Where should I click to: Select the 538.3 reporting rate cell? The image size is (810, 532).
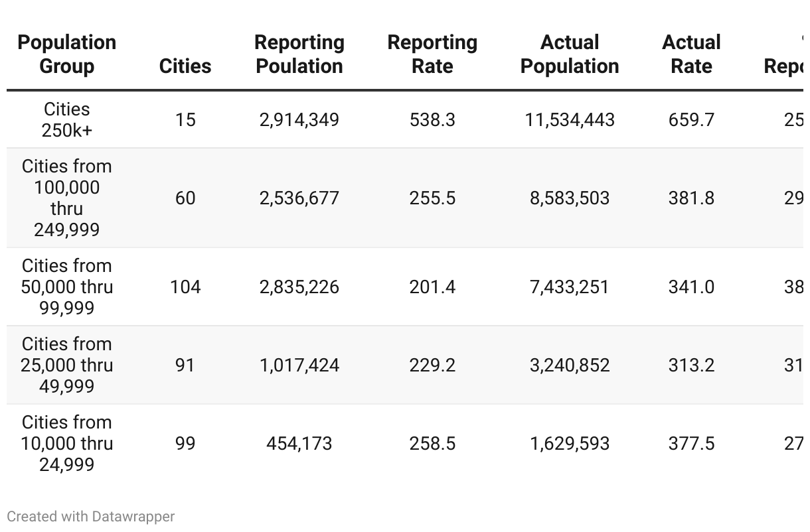tap(432, 120)
